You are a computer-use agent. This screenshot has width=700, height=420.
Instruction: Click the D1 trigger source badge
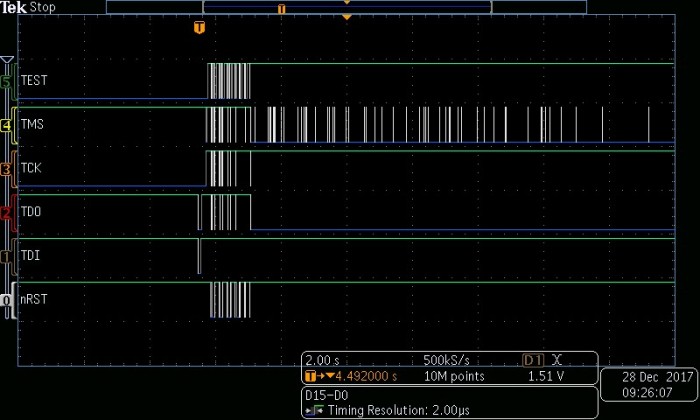pos(535,360)
